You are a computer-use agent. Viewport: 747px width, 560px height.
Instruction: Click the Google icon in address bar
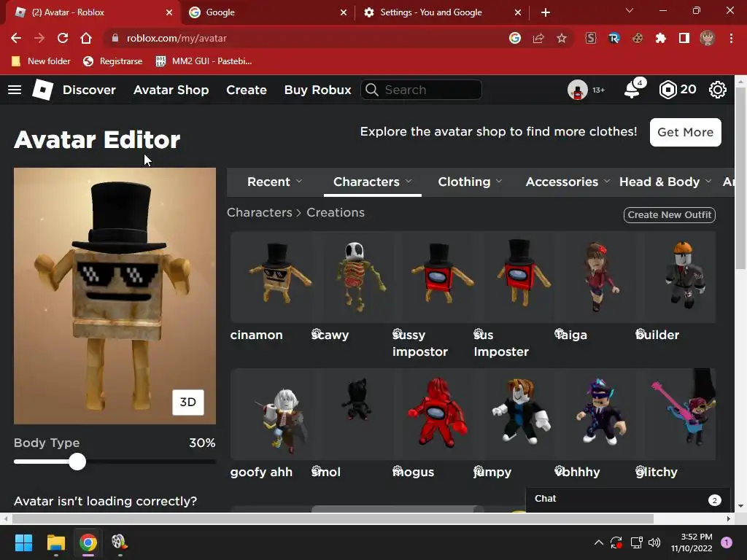(x=515, y=38)
